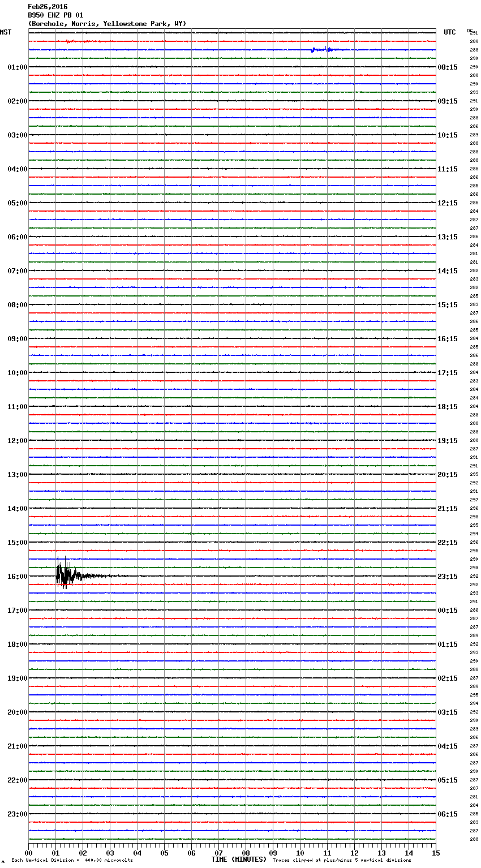Click the TIME (MINUTES) axis title

coord(239,860)
